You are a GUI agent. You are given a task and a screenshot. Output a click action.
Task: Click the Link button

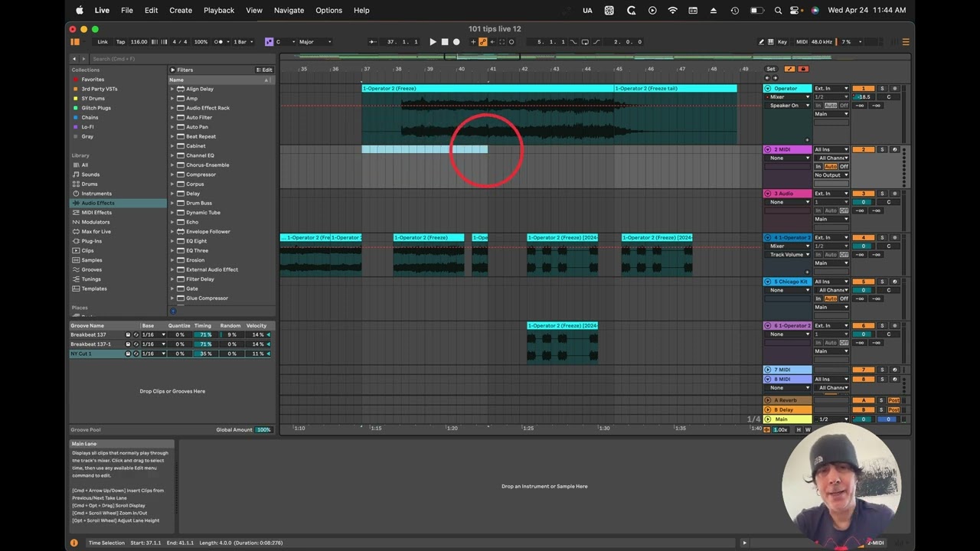coord(103,42)
